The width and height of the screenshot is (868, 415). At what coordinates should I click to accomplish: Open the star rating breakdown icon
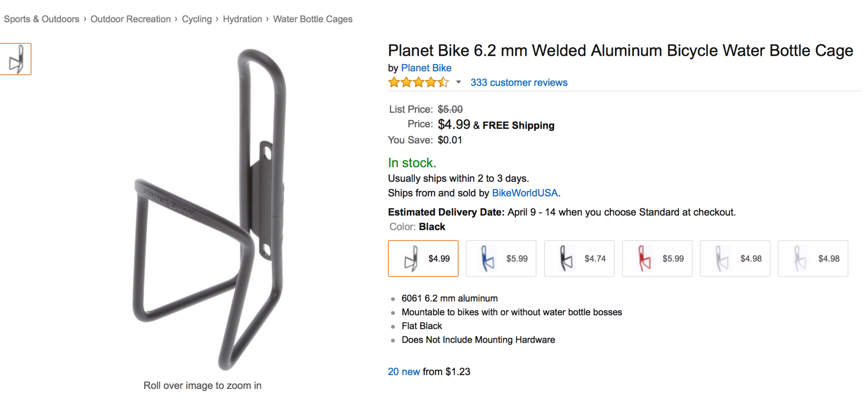[x=418, y=82]
